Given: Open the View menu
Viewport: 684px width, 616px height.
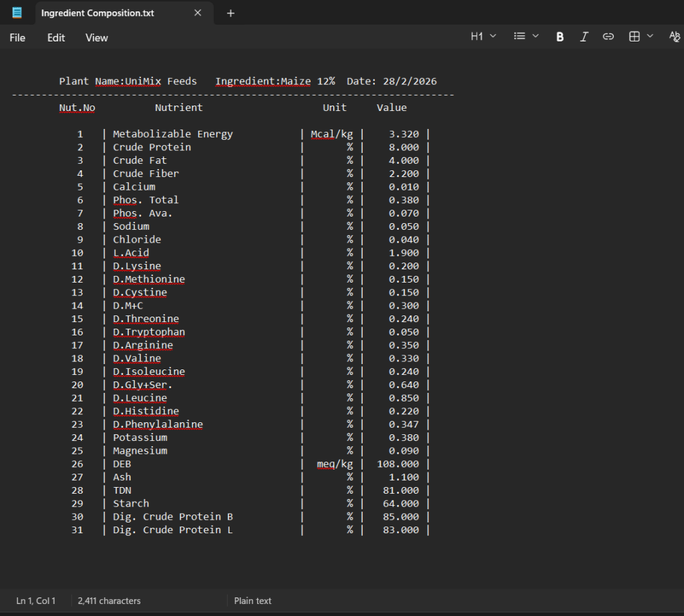Looking at the screenshot, I should point(96,37).
